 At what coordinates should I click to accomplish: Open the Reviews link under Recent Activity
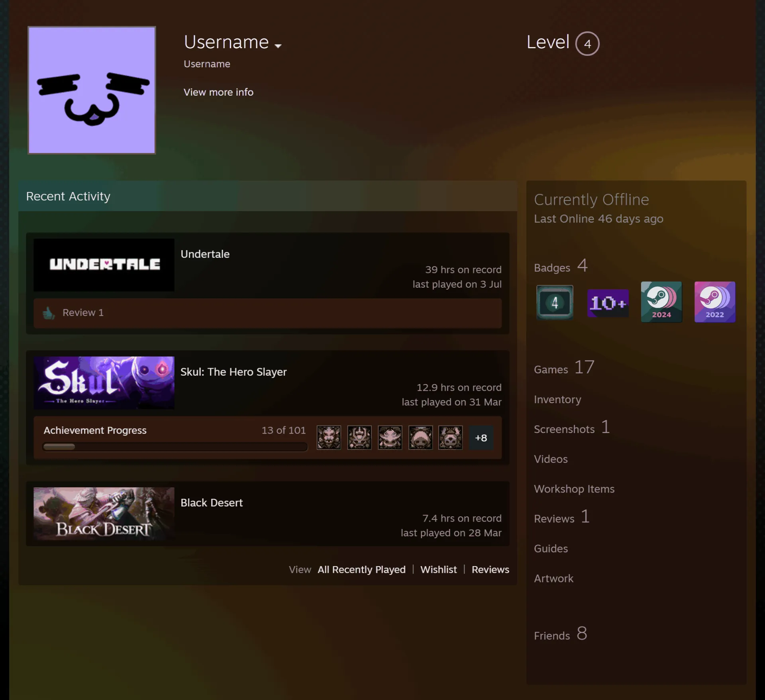[490, 569]
